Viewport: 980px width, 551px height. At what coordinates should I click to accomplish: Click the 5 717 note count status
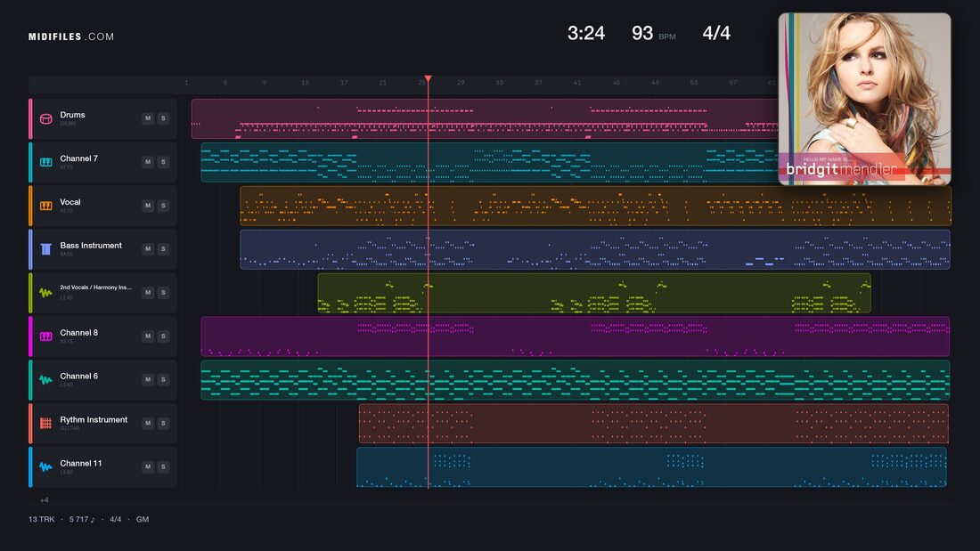(x=82, y=519)
